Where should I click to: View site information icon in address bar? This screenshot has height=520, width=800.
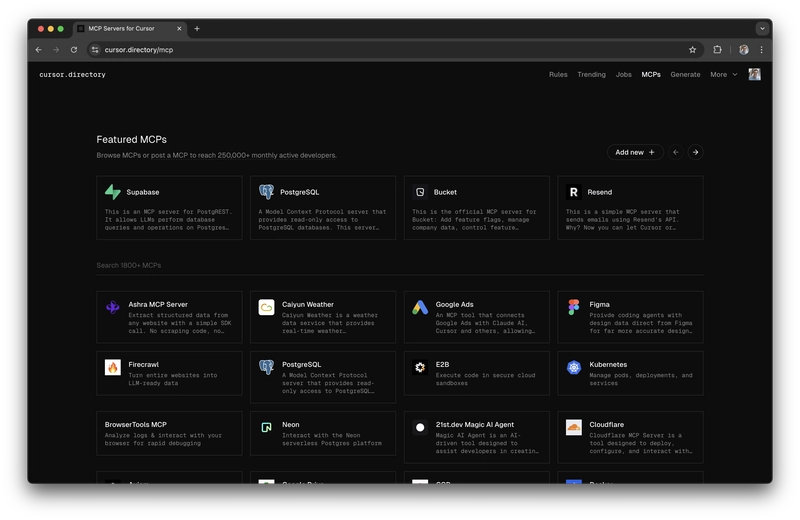pyautogui.click(x=95, y=49)
